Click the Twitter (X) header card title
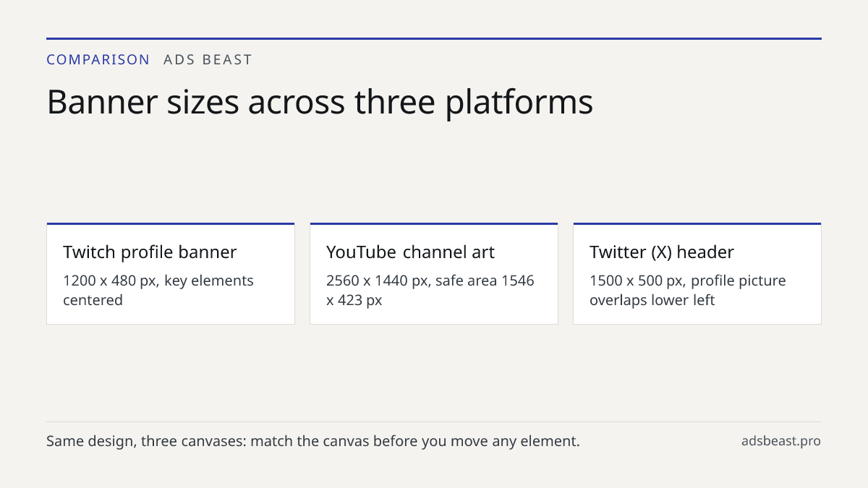Viewport: 868px width, 488px height. [x=662, y=252]
